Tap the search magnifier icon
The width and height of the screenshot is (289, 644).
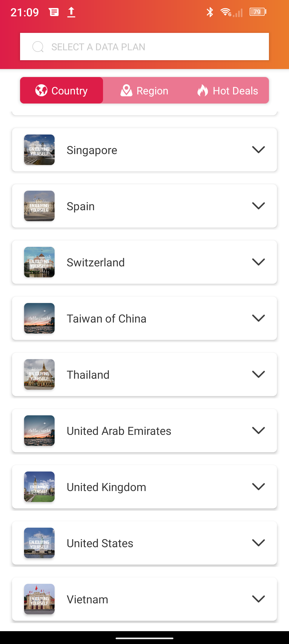38,47
